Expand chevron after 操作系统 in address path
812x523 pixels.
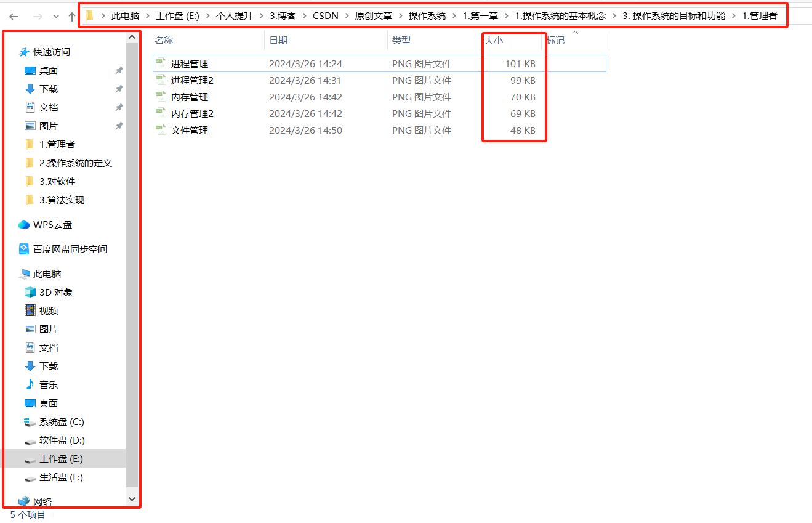(x=454, y=16)
